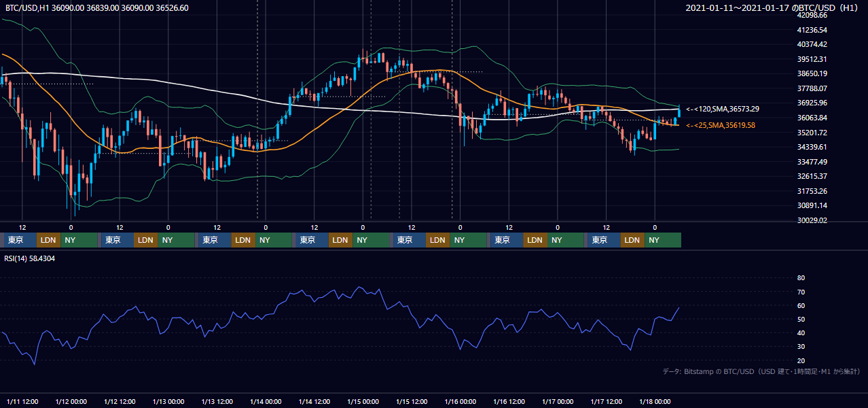The image size is (868, 408).
Task: Click price axis label 35201.72
Action: (x=812, y=133)
